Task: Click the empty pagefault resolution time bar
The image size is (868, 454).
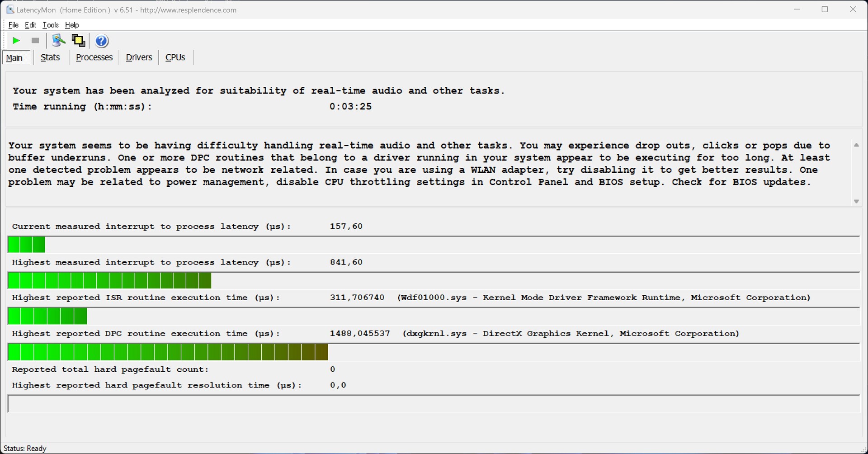Action: [x=433, y=404]
